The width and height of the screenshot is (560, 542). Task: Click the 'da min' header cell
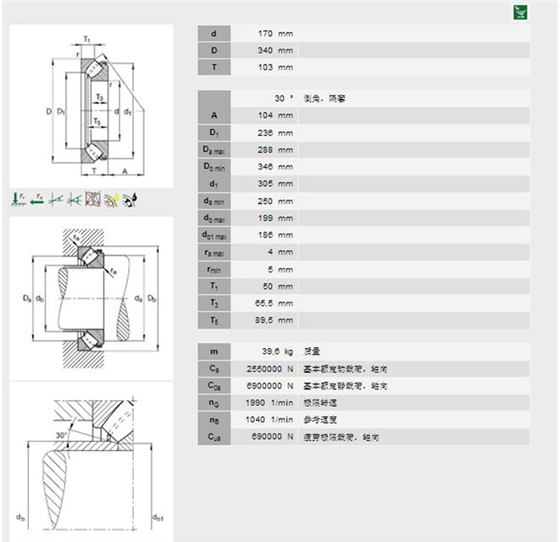214,201
